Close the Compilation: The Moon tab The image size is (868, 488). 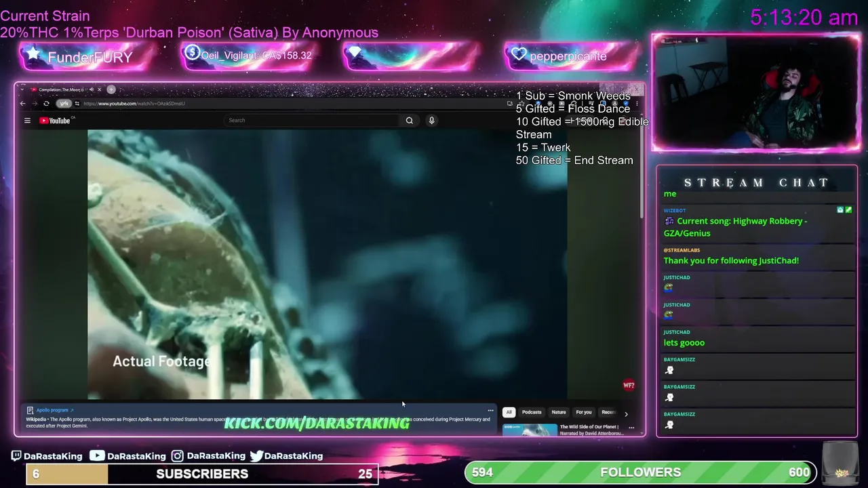point(99,89)
